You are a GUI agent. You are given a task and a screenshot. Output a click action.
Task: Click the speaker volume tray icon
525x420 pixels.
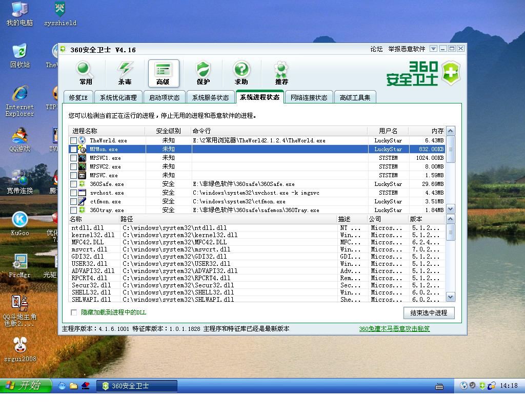[472, 386]
